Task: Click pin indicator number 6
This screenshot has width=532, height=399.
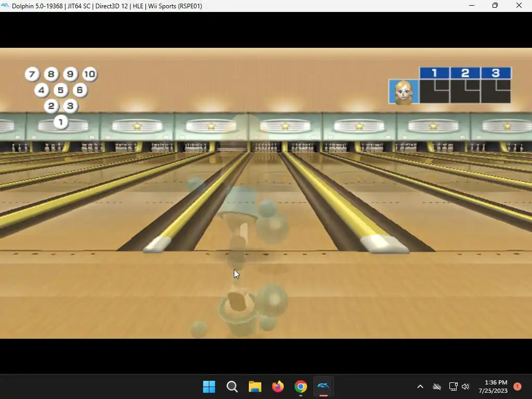Action: click(x=79, y=90)
